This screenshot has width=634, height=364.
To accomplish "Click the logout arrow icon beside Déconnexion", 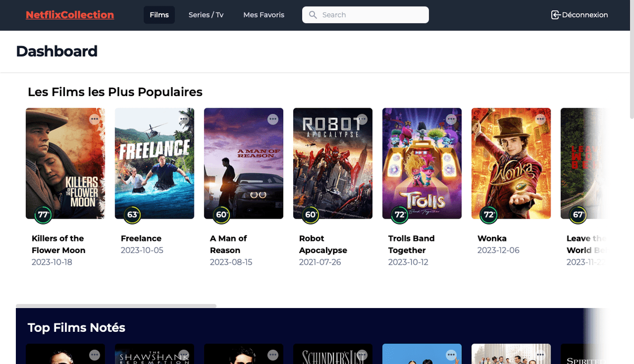I will tap(556, 15).
